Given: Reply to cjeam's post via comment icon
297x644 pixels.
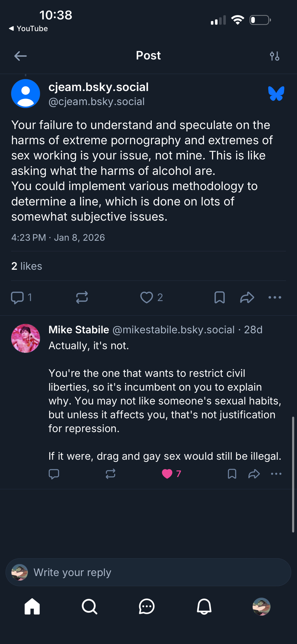Looking at the screenshot, I should (x=17, y=298).
